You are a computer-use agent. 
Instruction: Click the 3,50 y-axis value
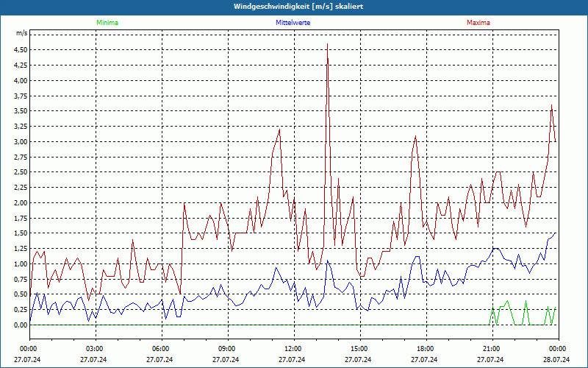point(21,111)
